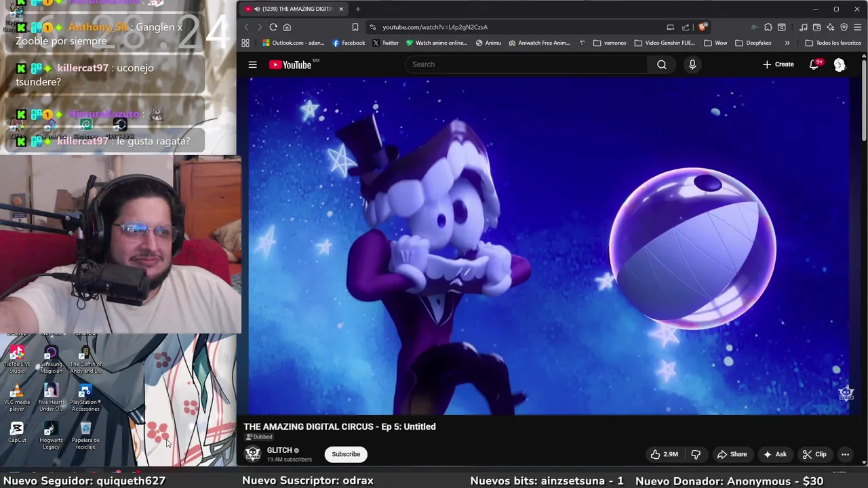Click the Ask button under the video
Screen dimensions: 868x488
pyautogui.click(x=774, y=454)
